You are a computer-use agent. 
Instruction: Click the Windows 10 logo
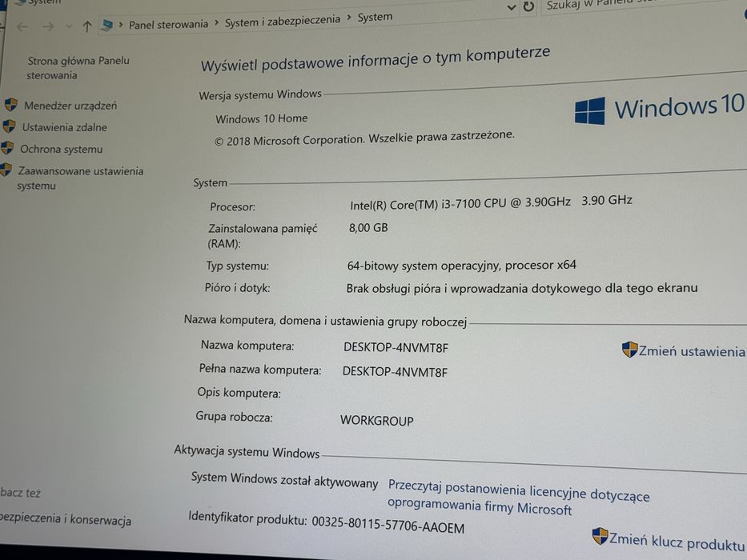(660, 108)
